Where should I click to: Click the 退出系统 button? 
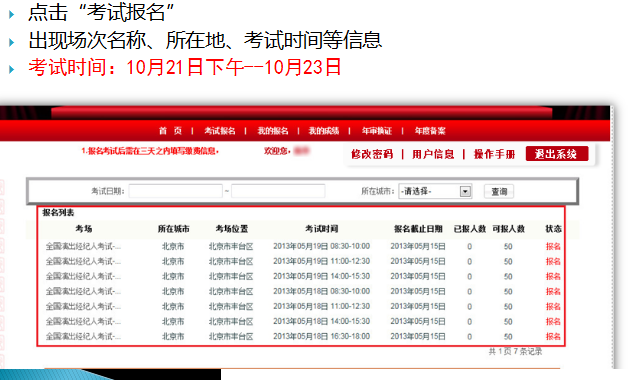pos(557,154)
